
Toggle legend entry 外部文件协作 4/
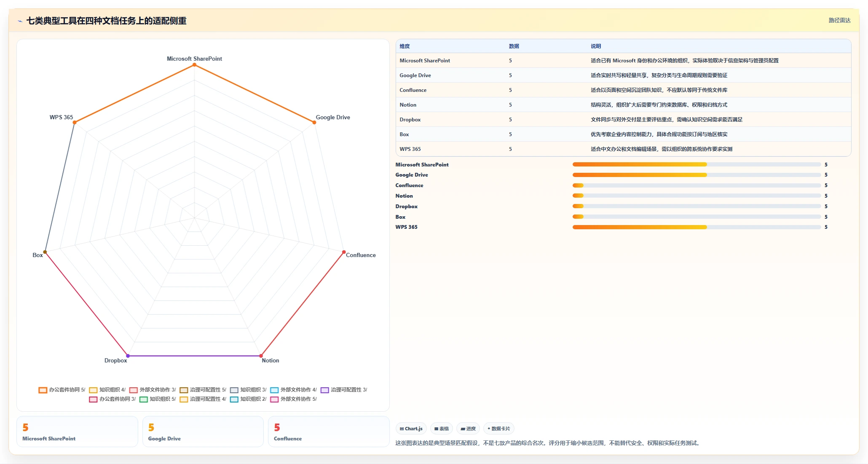pos(294,390)
